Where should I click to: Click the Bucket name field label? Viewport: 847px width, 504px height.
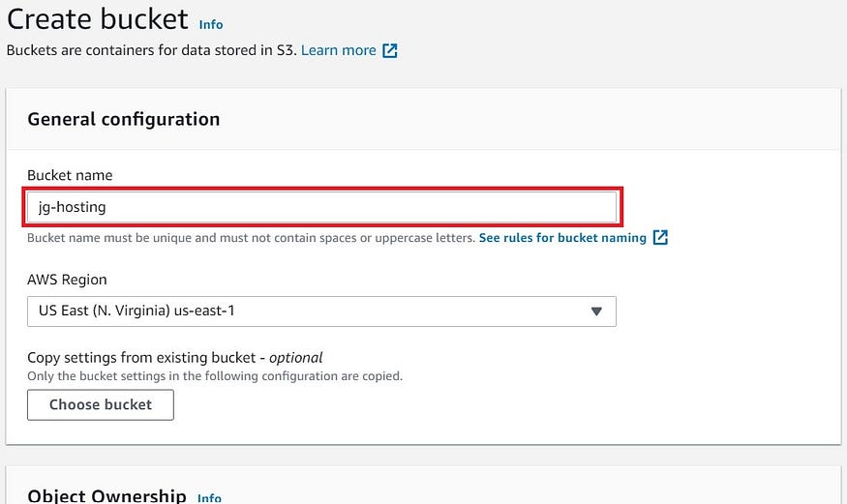[70, 175]
